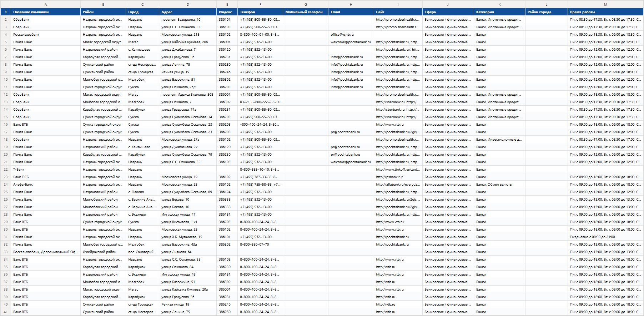Image resolution: width=644 pixels, height=322 pixels.
Task: Select 'Ежедневно с 09:00 до 21:00' cell
Action: [x=605, y=237]
